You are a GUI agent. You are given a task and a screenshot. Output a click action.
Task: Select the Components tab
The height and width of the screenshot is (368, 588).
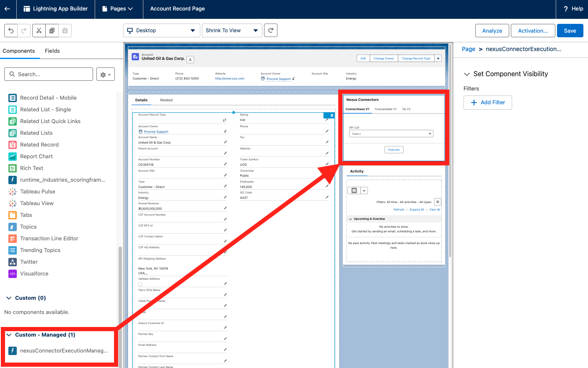tap(19, 51)
